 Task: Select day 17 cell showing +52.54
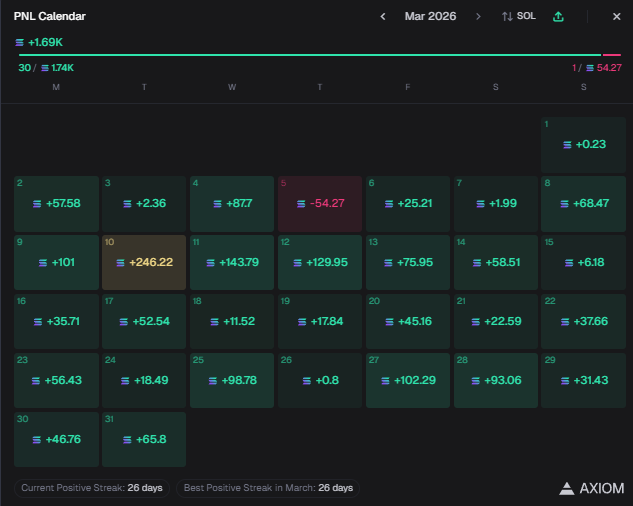click(144, 322)
